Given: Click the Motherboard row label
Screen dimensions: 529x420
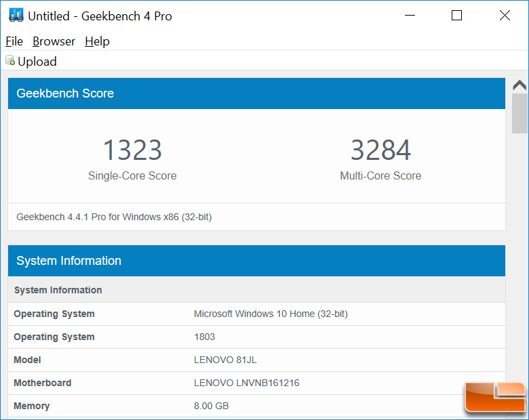Looking at the screenshot, I should (43, 383).
